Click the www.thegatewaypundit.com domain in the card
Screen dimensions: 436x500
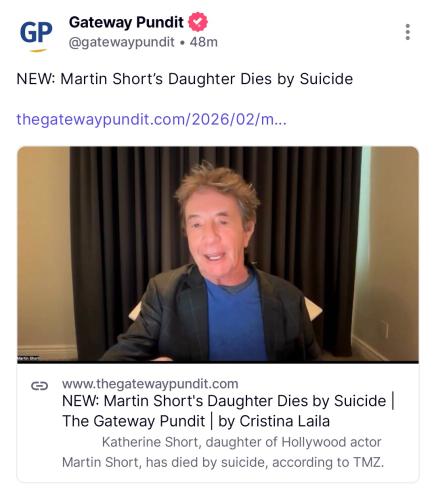tap(150, 384)
